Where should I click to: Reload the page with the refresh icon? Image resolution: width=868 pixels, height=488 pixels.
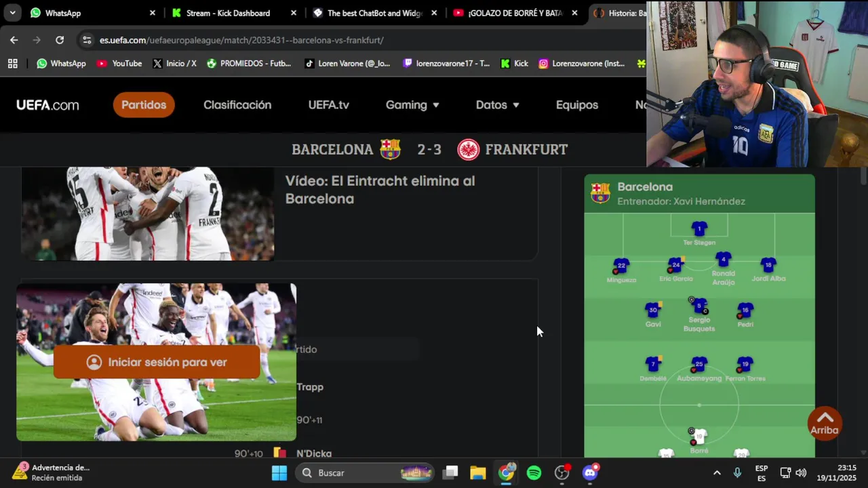[x=60, y=40]
